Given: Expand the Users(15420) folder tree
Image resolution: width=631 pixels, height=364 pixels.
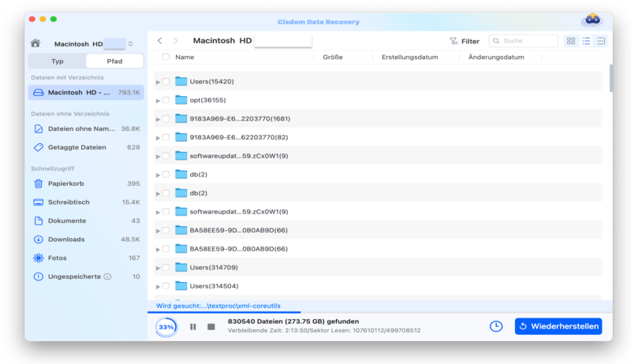Looking at the screenshot, I should coord(158,82).
